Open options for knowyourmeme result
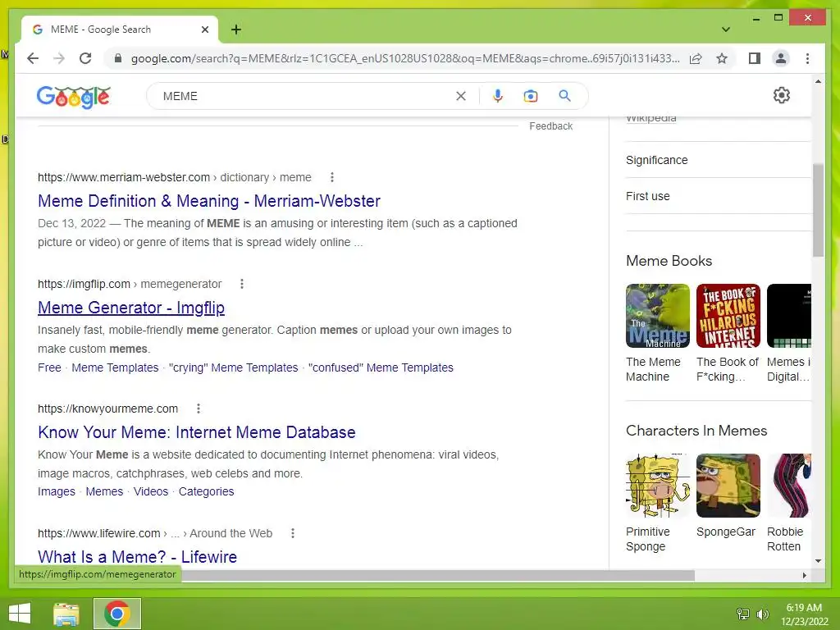This screenshot has height=630, width=840. (x=199, y=409)
